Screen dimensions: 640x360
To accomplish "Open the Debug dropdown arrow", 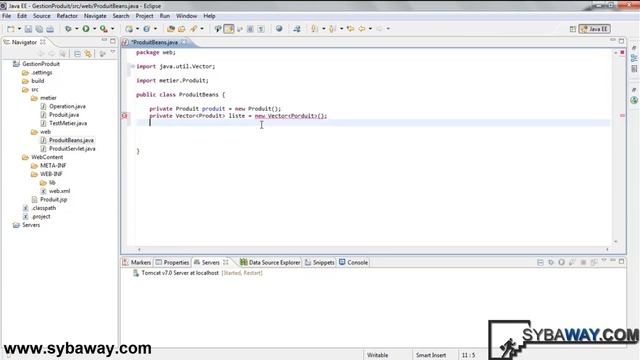I will pyautogui.click(x=76, y=29).
